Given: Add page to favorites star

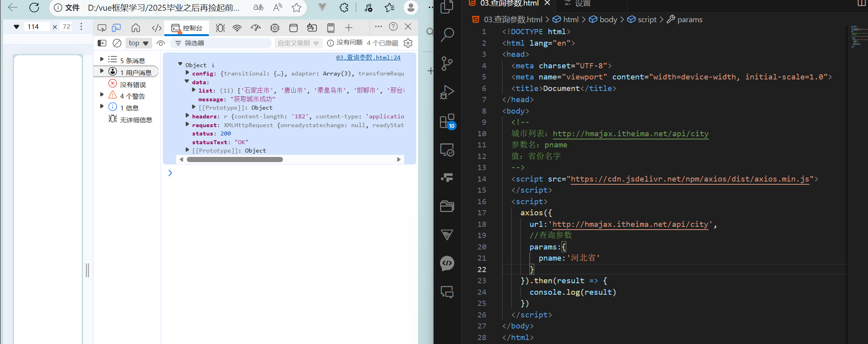Looking at the screenshot, I should (296, 8).
